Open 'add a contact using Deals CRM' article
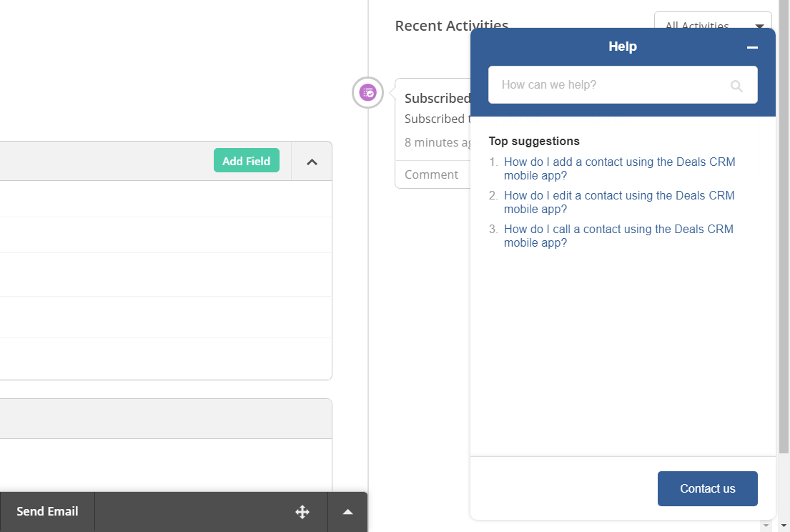 619,169
